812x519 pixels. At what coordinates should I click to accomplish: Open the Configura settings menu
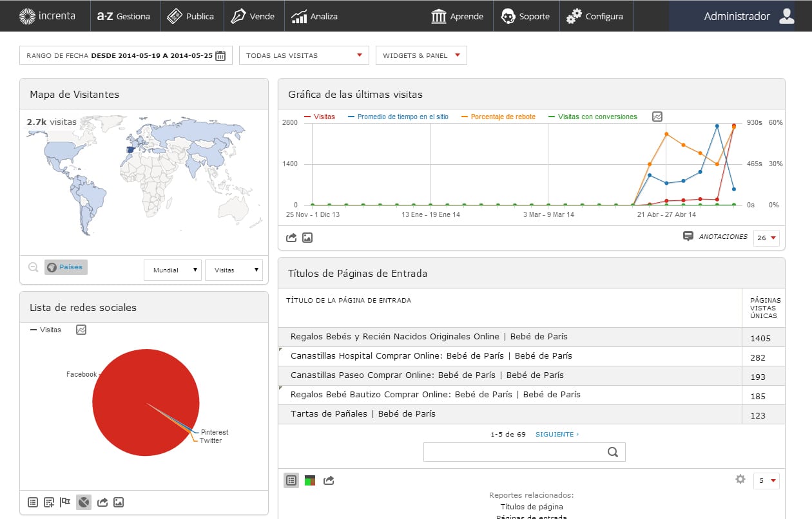point(595,16)
